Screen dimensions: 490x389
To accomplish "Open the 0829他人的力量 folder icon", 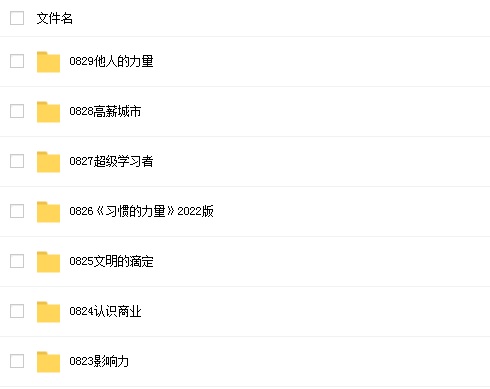I will point(48,62).
